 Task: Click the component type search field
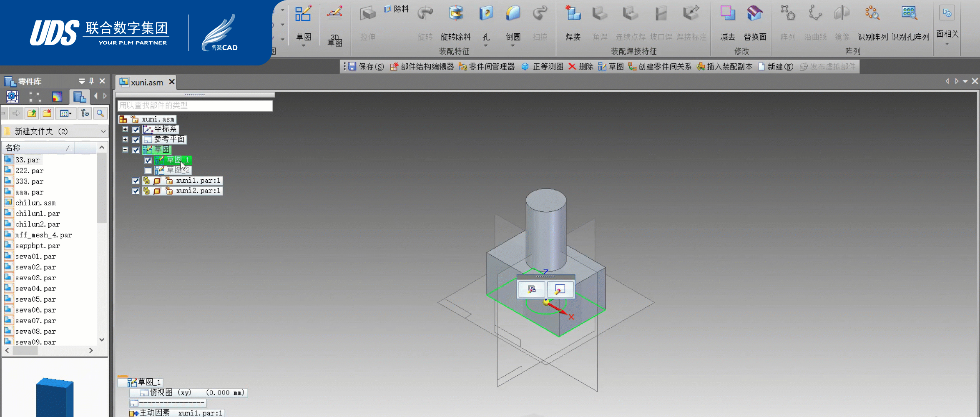point(195,106)
